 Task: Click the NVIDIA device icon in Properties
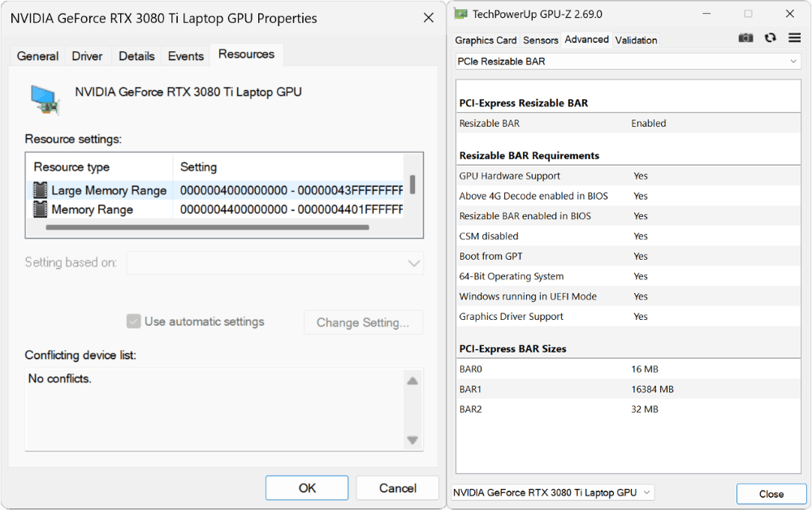tap(45, 99)
